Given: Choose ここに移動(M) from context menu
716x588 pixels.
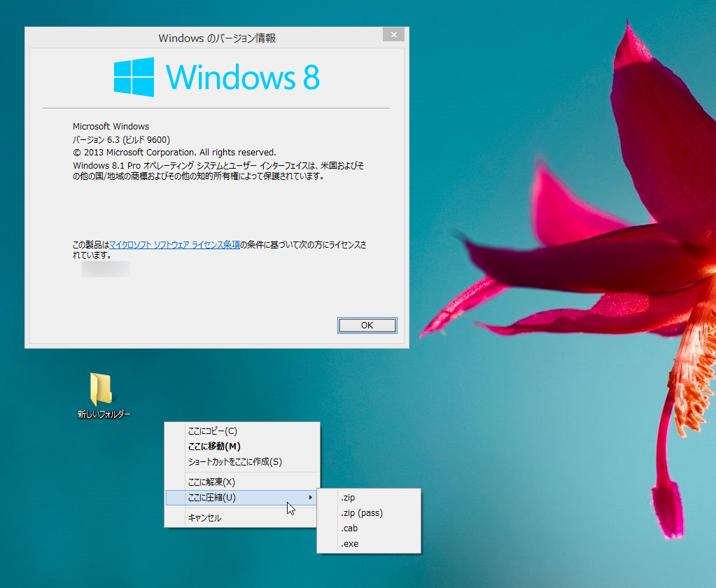Looking at the screenshot, I should [242, 447].
